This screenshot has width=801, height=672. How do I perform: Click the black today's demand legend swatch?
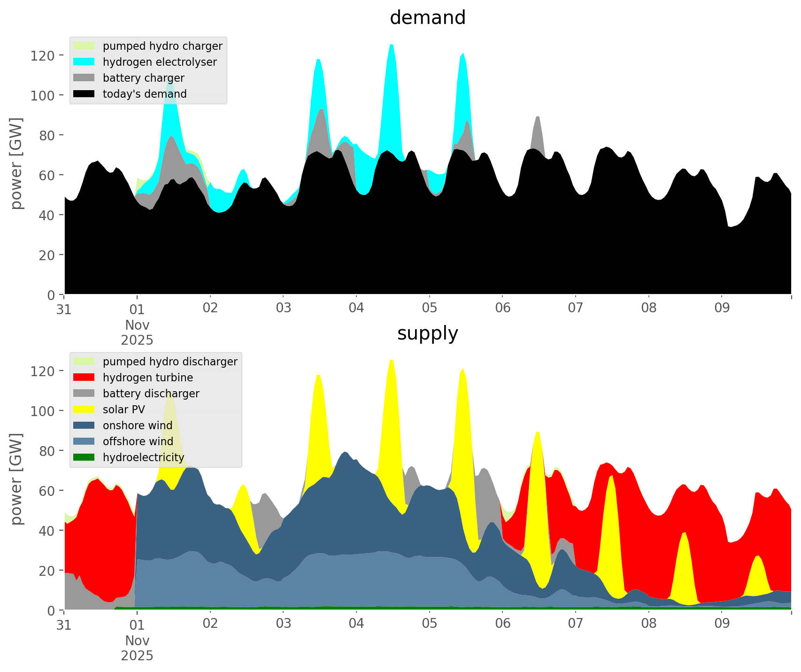[x=84, y=94]
